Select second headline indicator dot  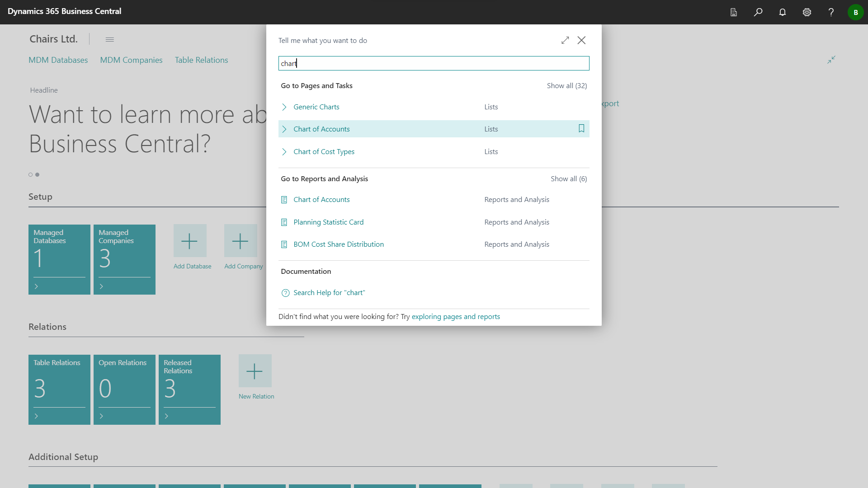38,175
